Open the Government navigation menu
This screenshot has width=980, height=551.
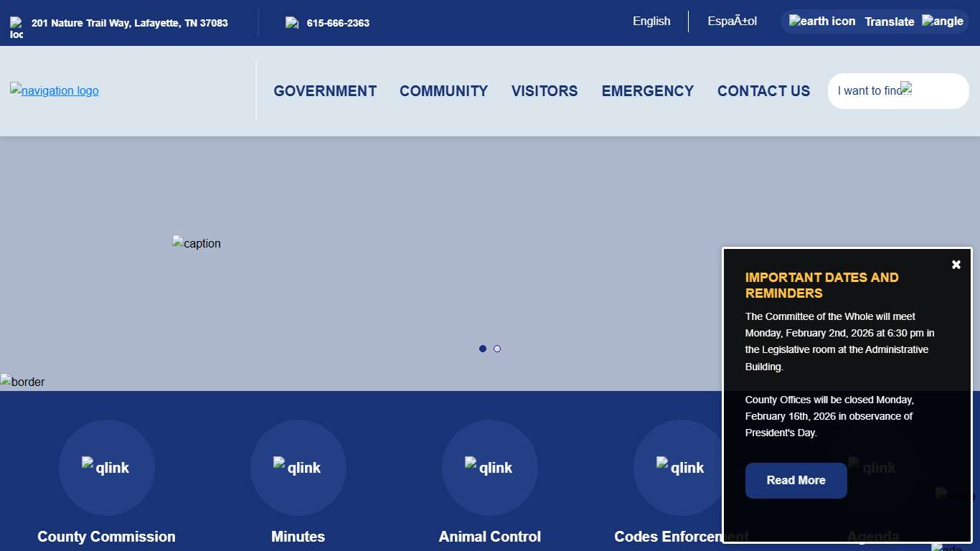pyautogui.click(x=325, y=91)
